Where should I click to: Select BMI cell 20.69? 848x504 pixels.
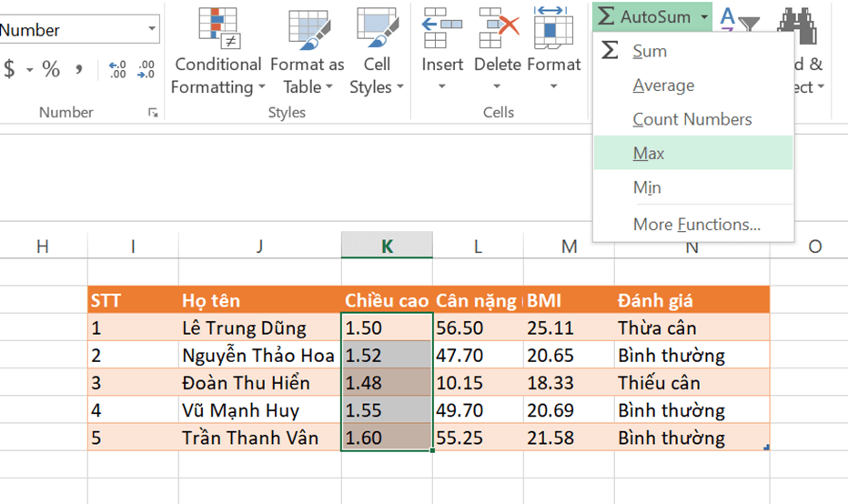click(x=569, y=410)
